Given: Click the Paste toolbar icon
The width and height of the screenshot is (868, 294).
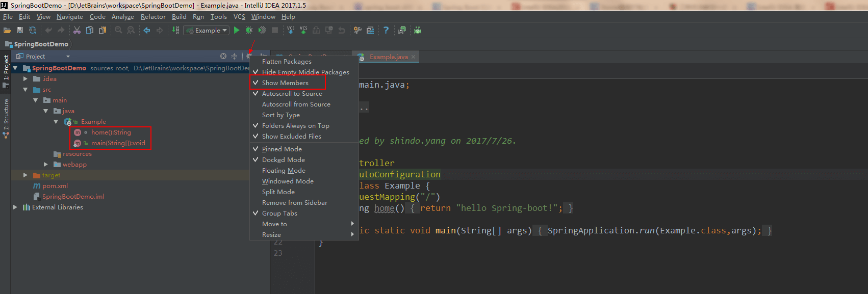Looking at the screenshot, I should point(103,31).
